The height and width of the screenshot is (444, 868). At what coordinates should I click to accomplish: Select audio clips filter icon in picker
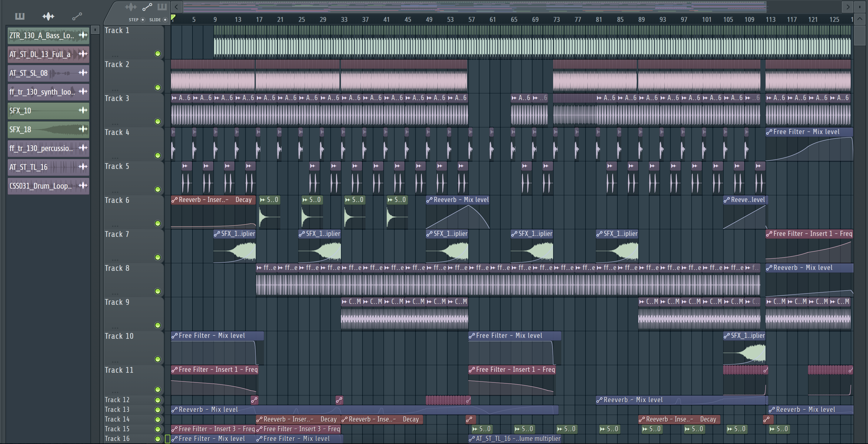[x=48, y=16]
